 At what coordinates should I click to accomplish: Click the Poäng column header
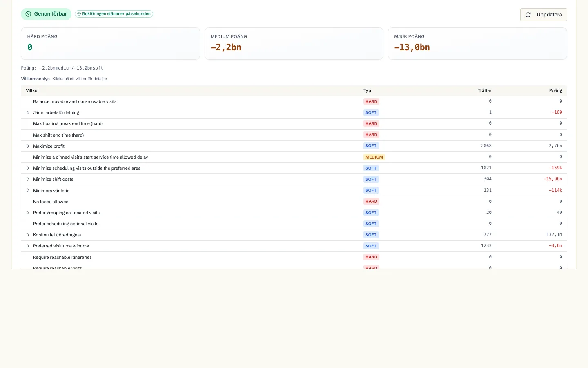tap(556, 91)
